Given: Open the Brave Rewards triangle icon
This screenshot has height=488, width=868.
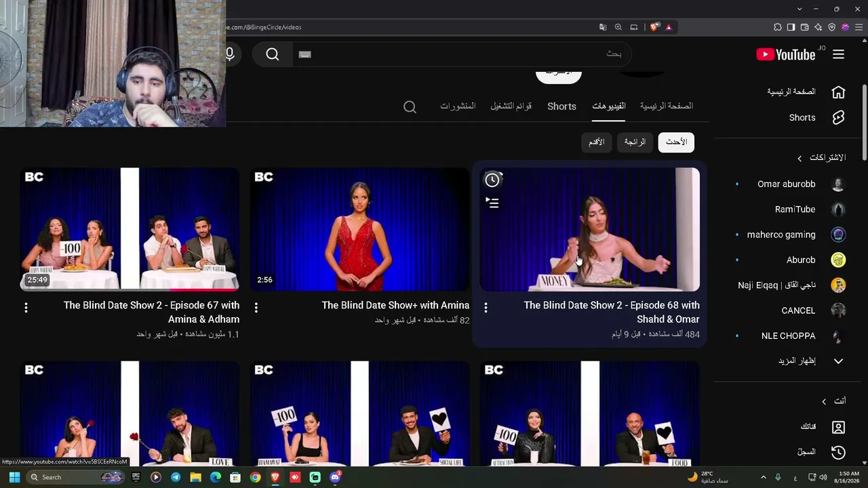Looking at the screenshot, I should (x=669, y=27).
